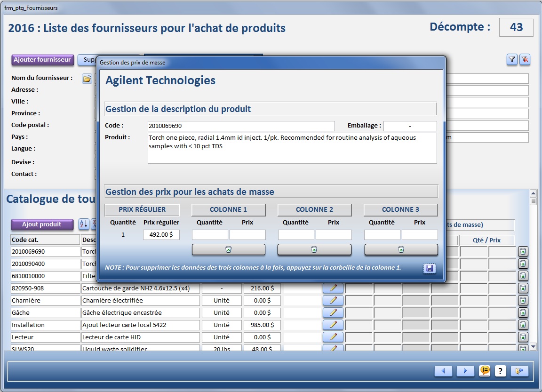Delete the Lecteur row with trash icon

(x=523, y=337)
